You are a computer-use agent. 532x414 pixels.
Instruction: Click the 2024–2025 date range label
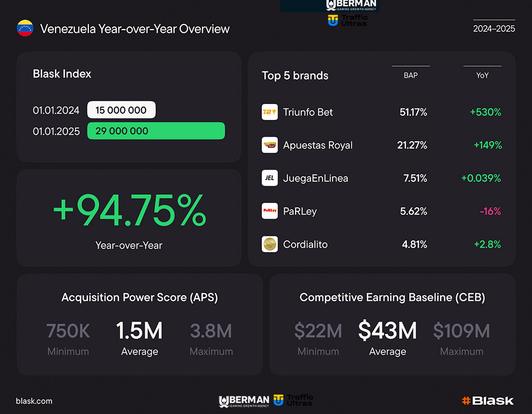coord(494,29)
